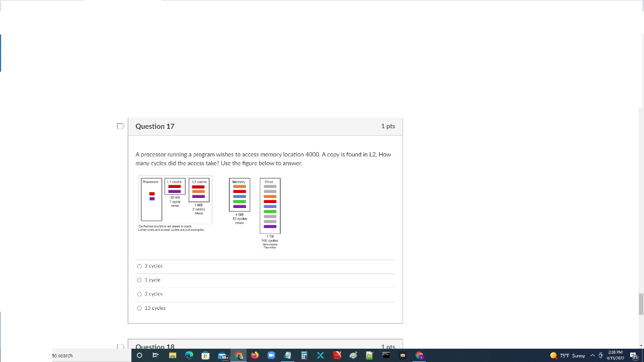The image size is (644, 362).
Task: Launch Microsoft Edge from the taskbar
Action: click(x=191, y=355)
